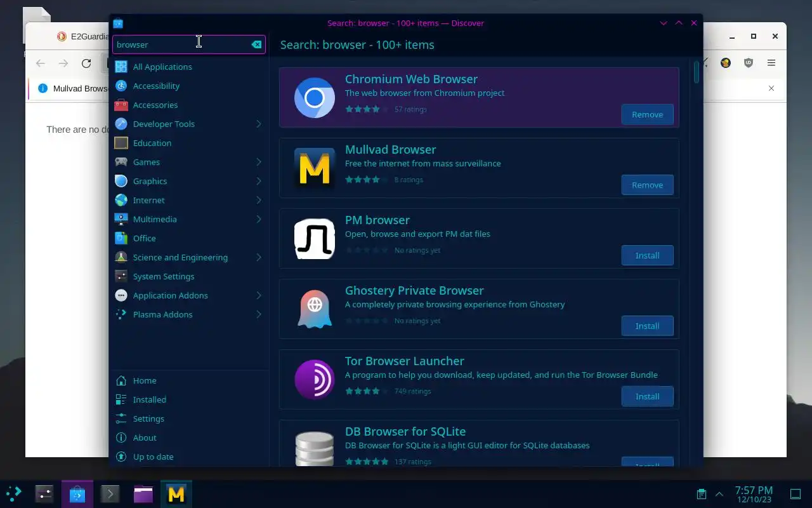Click the Mullvad Browser rating stars

[x=367, y=180]
